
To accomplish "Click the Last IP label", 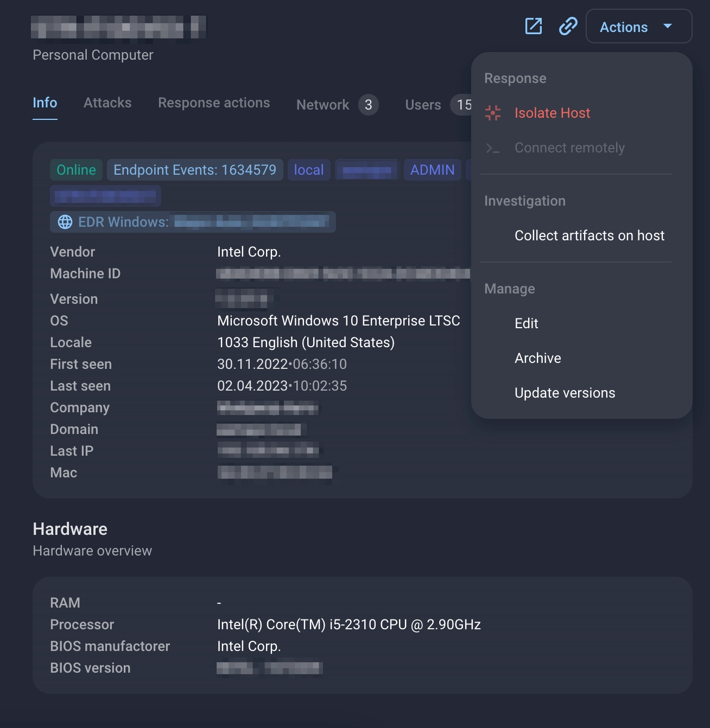I will click(72, 451).
